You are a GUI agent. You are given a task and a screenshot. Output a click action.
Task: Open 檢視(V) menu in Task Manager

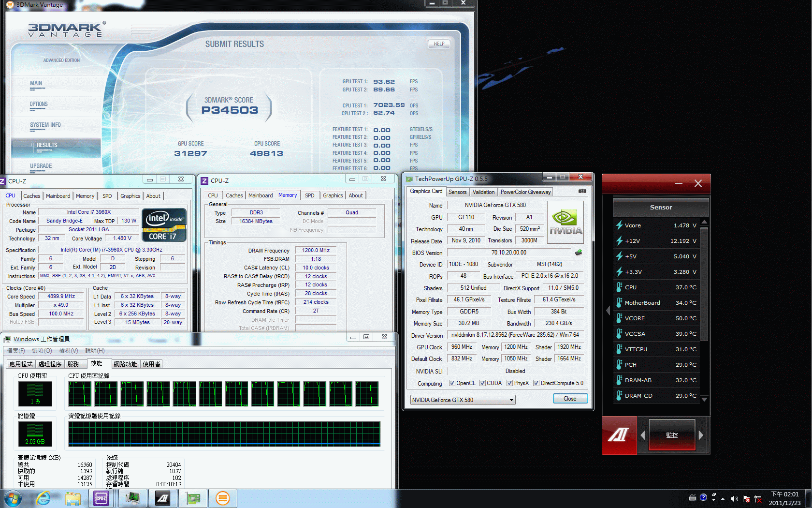[x=68, y=351]
